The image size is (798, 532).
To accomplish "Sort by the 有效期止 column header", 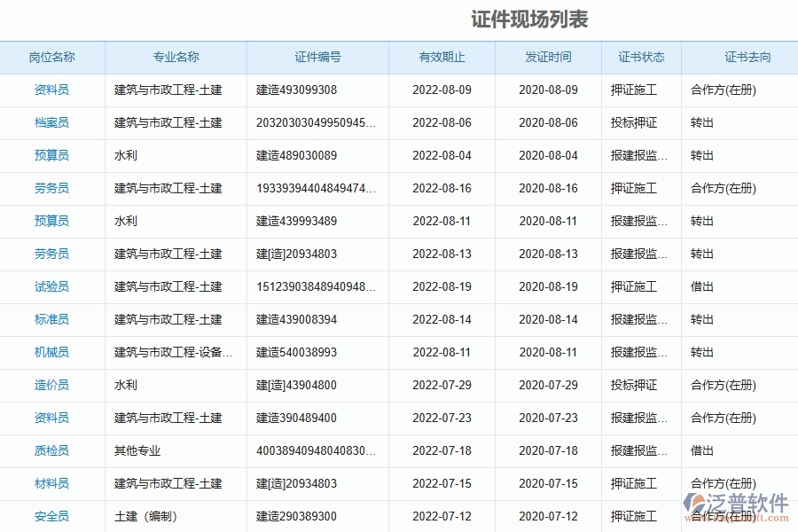I will [x=441, y=57].
